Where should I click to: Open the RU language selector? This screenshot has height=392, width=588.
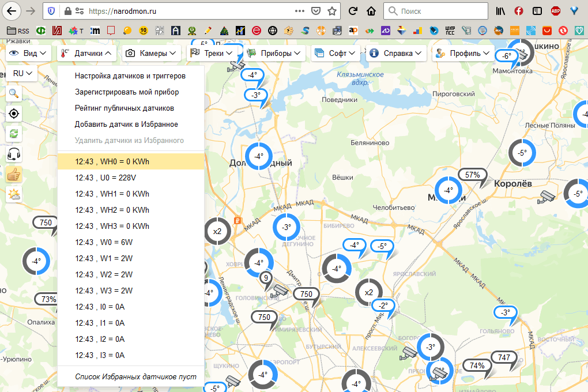(x=22, y=73)
